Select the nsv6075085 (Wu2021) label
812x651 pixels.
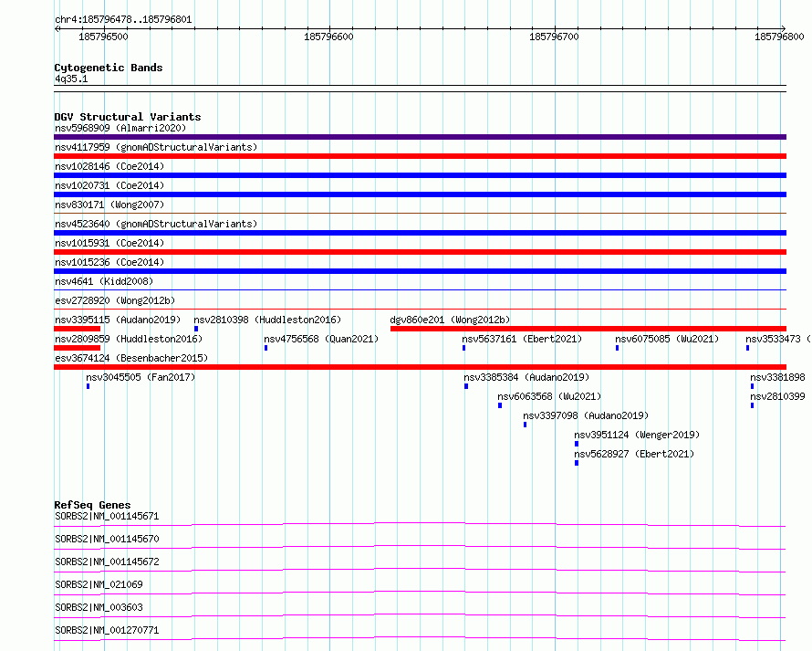tap(667, 339)
